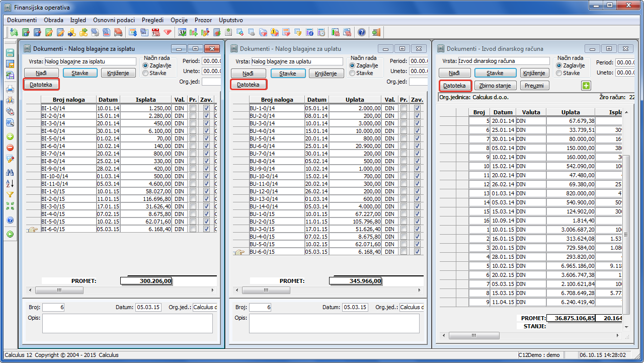Select Stavke radio in Nalog blagajne za isplatu
The image size is (644, 363).
click(x=146, y=73)
